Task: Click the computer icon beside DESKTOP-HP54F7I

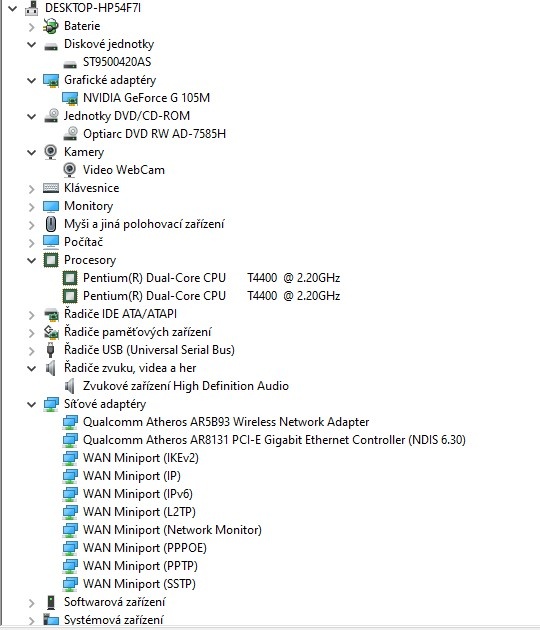Action: pos(31,8)
